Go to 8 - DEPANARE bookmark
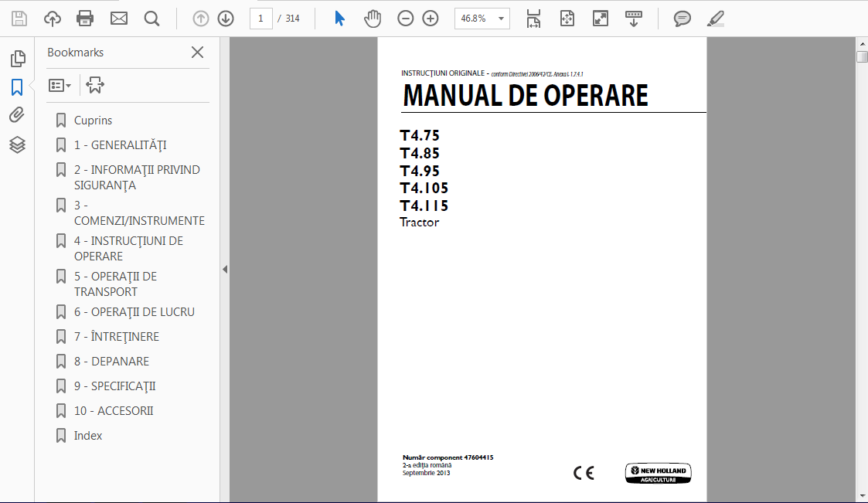868x503 pixels. (x=111, y=362)
